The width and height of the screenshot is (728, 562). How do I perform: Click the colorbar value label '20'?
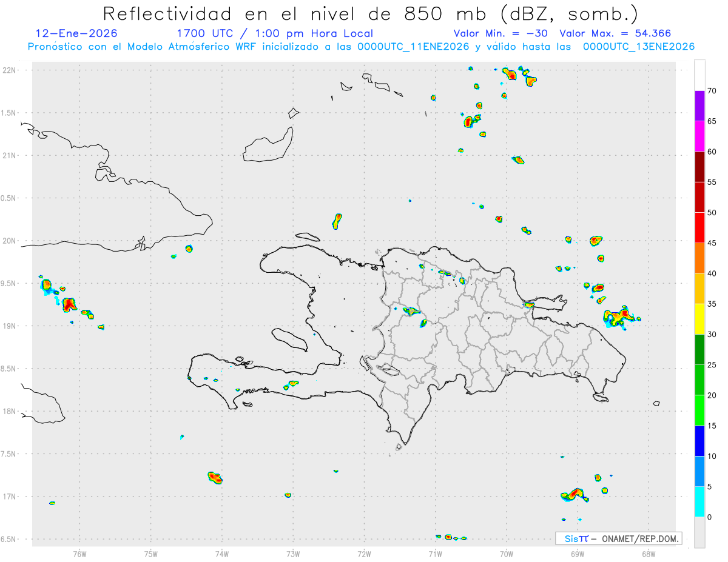tap(712, 395)
